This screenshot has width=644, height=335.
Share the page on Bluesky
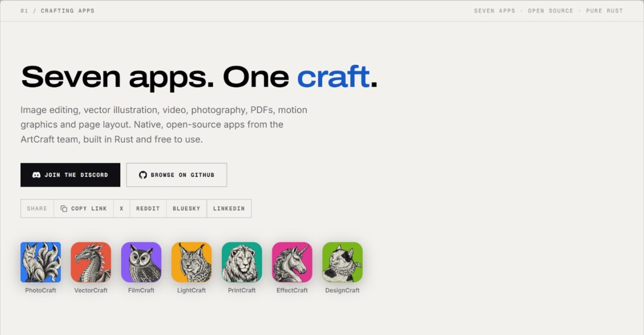(x=187, y=209)
